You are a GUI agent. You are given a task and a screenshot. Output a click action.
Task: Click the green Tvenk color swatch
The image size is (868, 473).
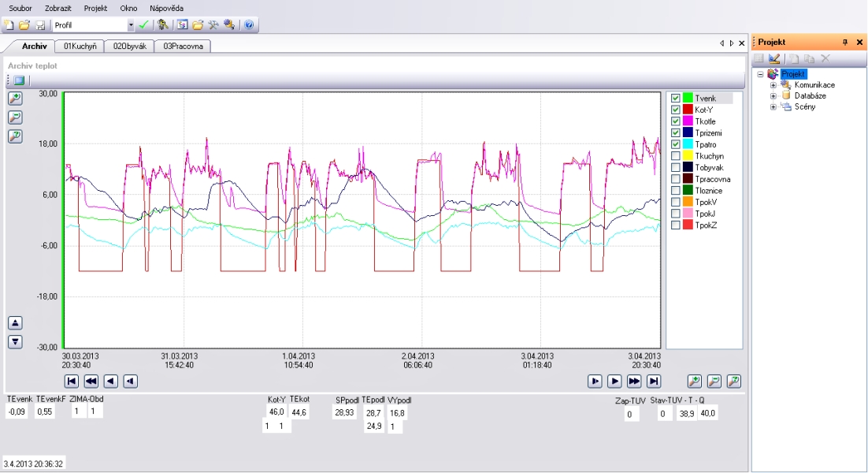[688, 98]
